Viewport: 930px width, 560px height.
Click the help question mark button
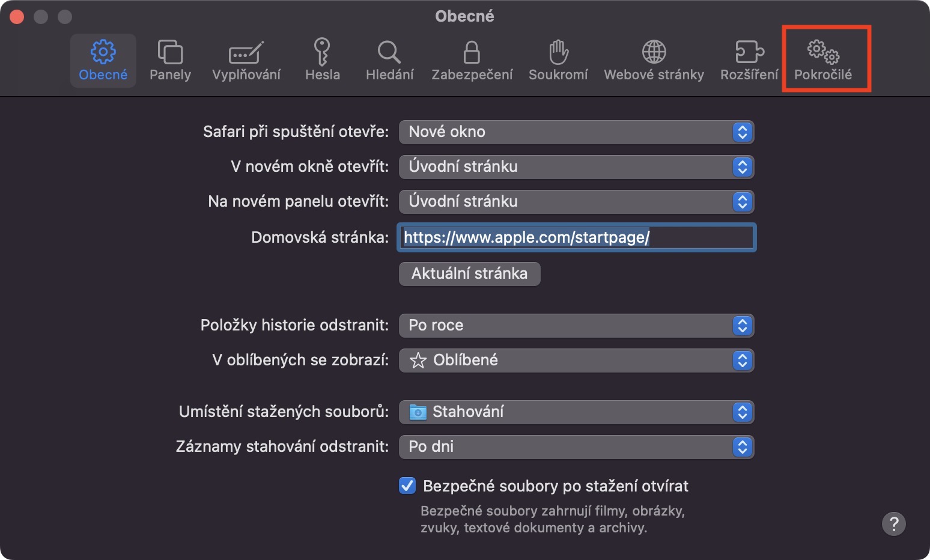coord(893,524)
